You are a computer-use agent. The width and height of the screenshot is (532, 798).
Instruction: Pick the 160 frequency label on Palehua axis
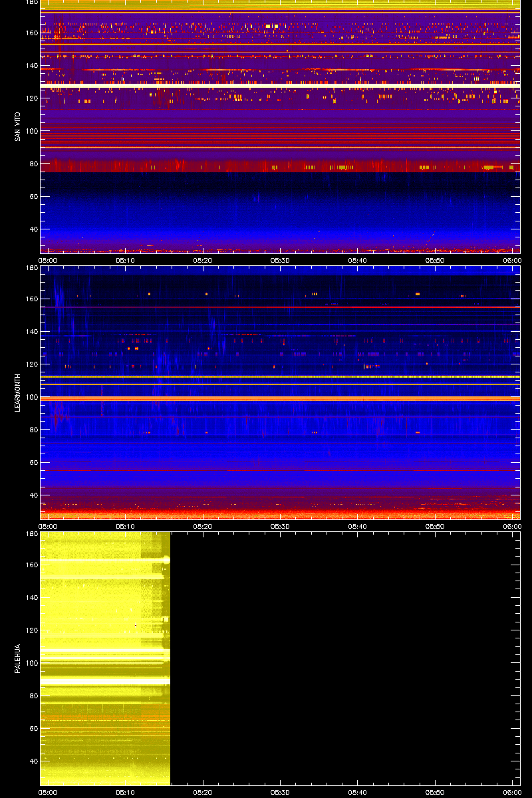tap(31, 565)
